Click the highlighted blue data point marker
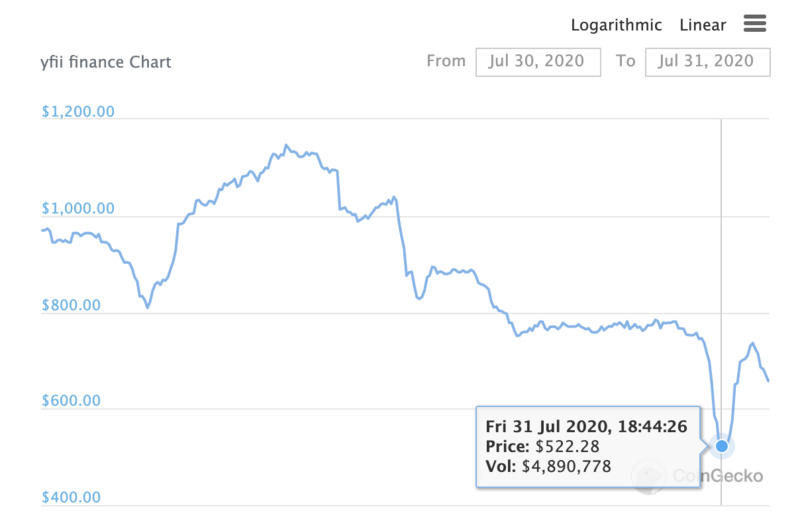 [x=721, y=445]
